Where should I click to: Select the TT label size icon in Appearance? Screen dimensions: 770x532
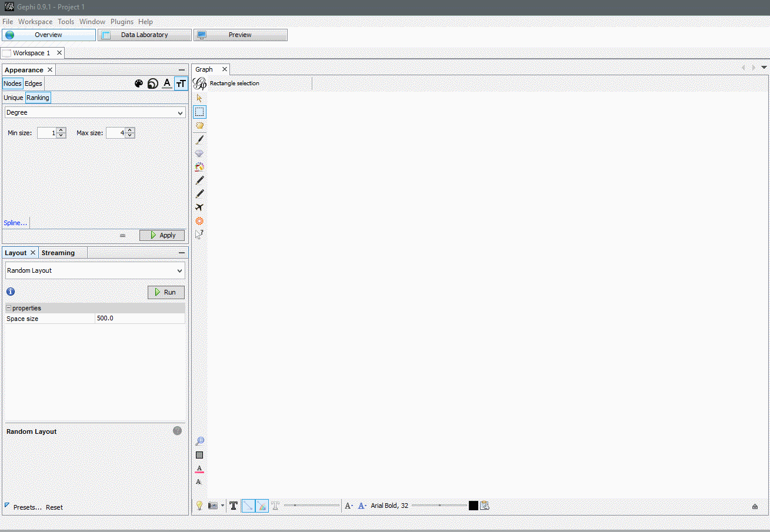[181, 83]
